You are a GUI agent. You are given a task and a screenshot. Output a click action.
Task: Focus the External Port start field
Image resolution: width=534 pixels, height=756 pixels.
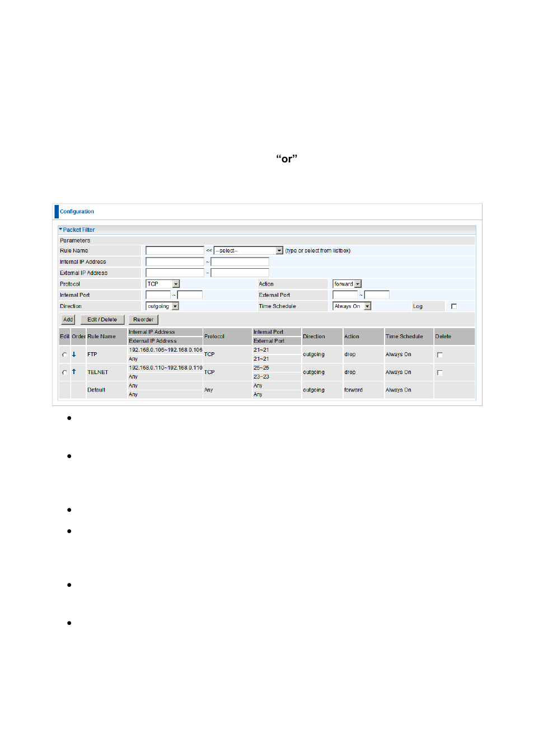345,295
